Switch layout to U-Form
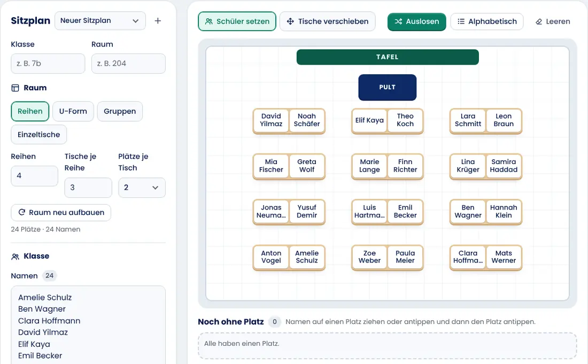This screenshot has height=364, width=588. pos(73,111)
